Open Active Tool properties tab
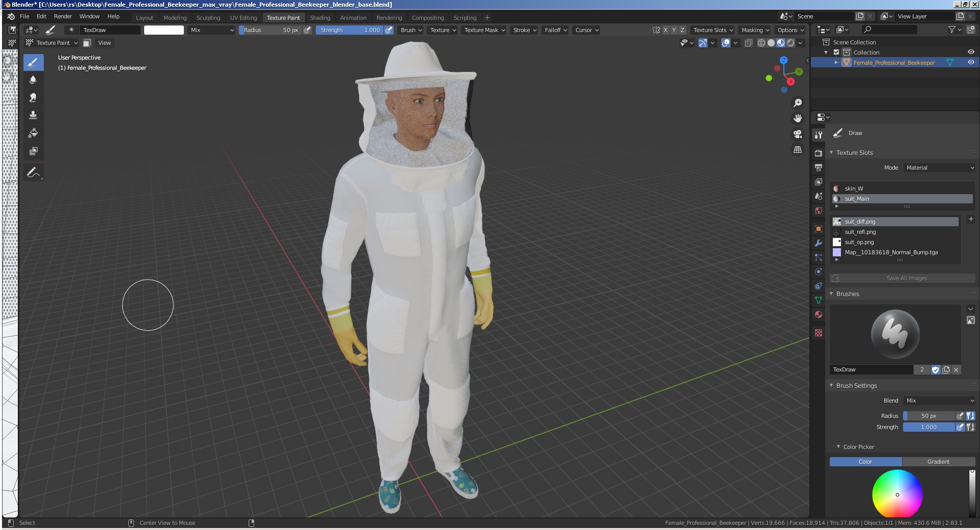980x530 pixels. 819,135
